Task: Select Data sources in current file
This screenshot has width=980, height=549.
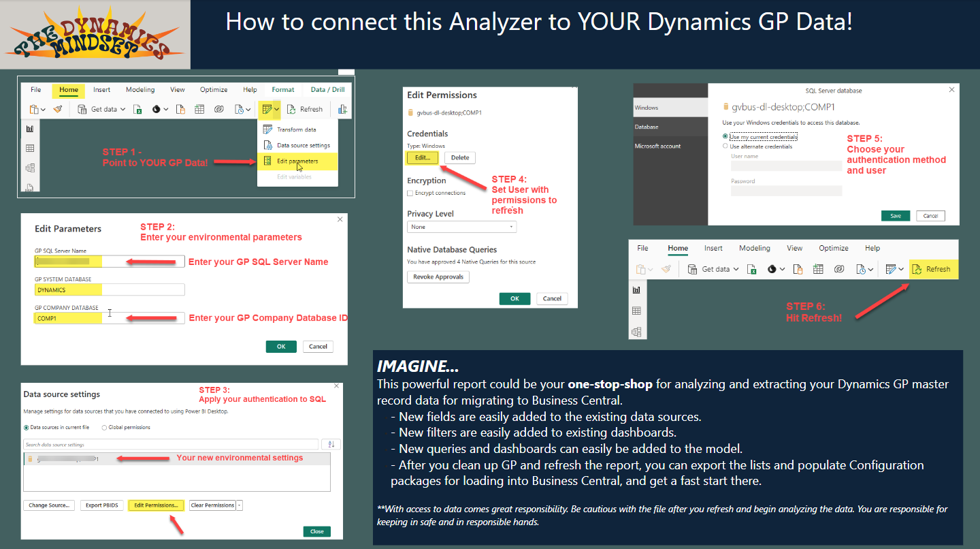Action: (27, 427)
